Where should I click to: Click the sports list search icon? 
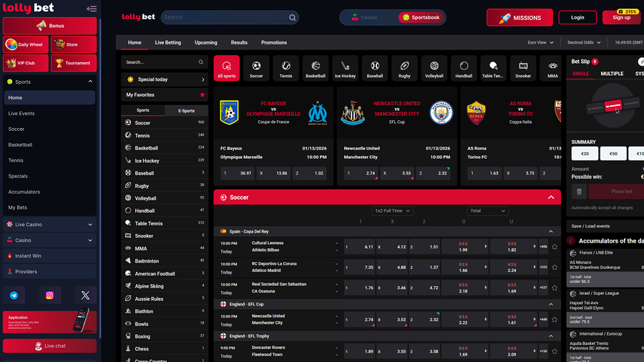[x=201, y=62]
